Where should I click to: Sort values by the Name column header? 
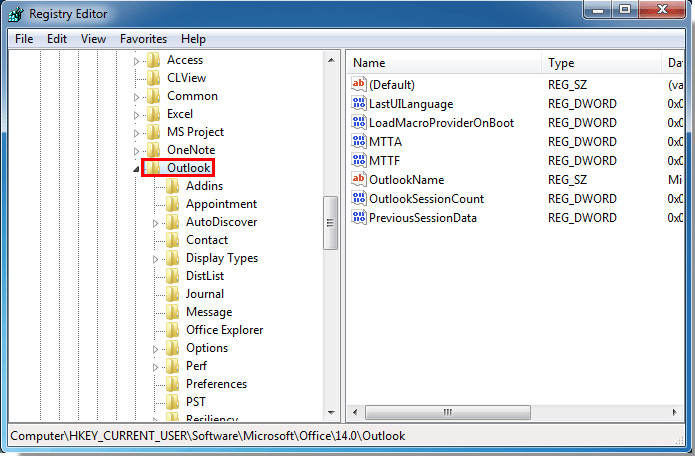point(444,63)
